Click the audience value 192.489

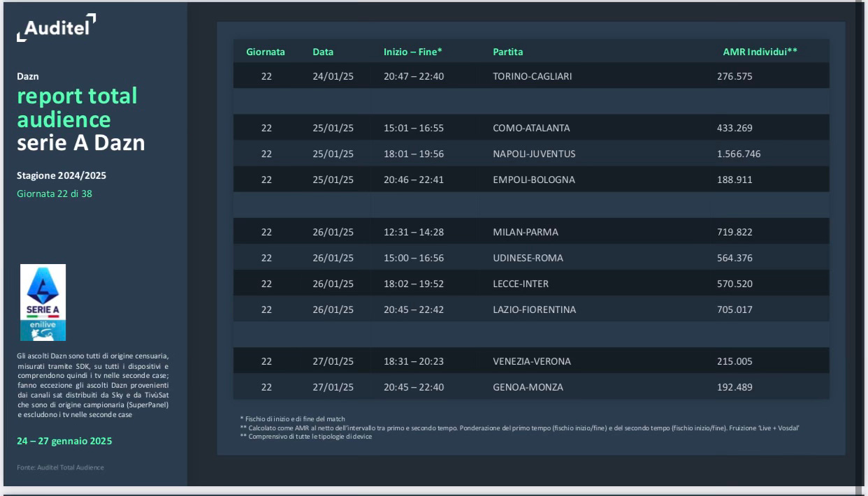pyautogui.click(x=735, y=387)
